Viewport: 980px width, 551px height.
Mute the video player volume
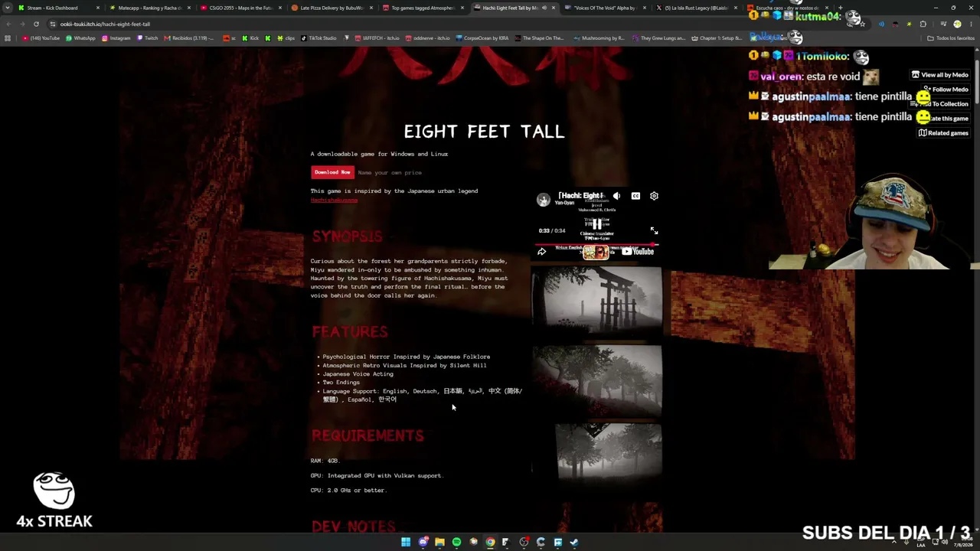(616, 196)
